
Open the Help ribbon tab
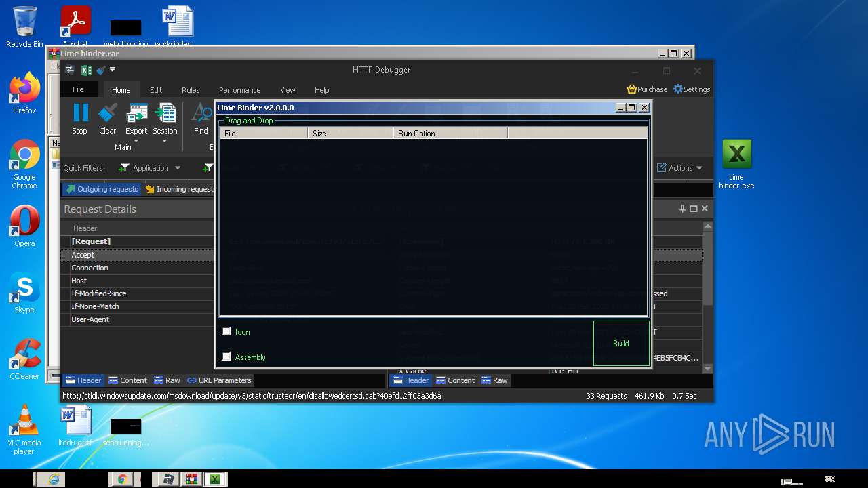[321, 90]
